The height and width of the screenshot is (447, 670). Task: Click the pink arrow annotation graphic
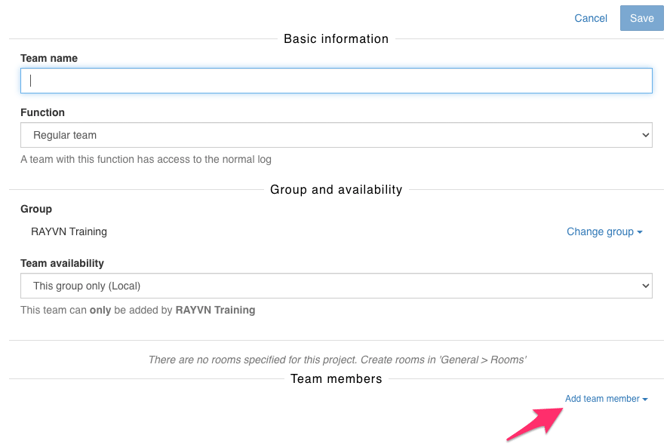pyautogui.click(x=530, y=423)
